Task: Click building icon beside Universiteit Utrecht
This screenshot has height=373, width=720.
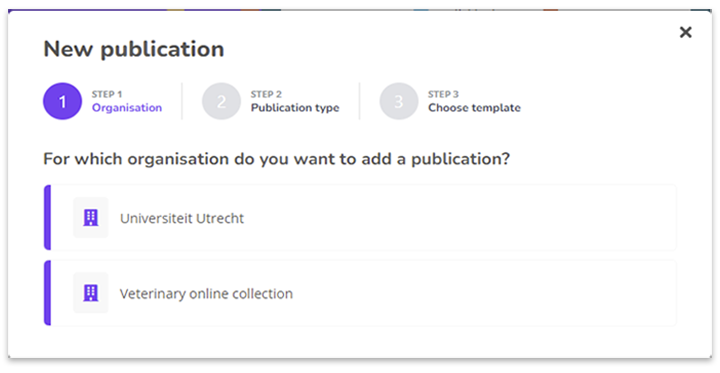Action: coord(91,218)
